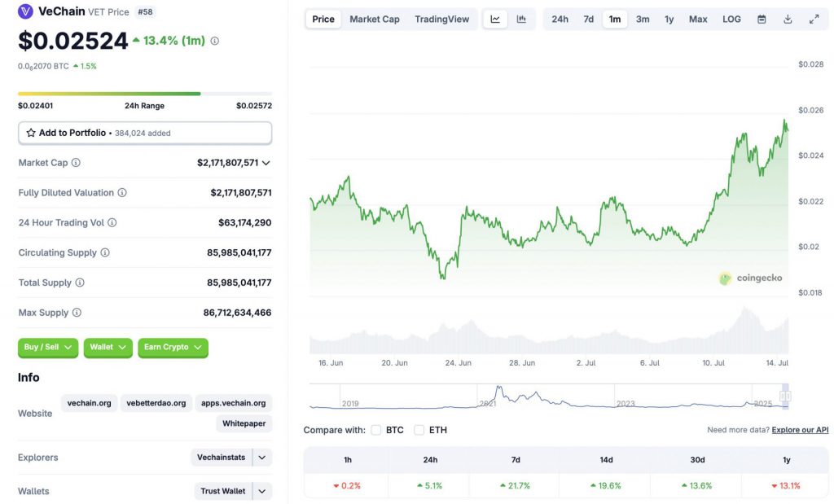Click the 24h Range progress bar
Viewport: 834px width, 504px height.
[x=145, y=94]
